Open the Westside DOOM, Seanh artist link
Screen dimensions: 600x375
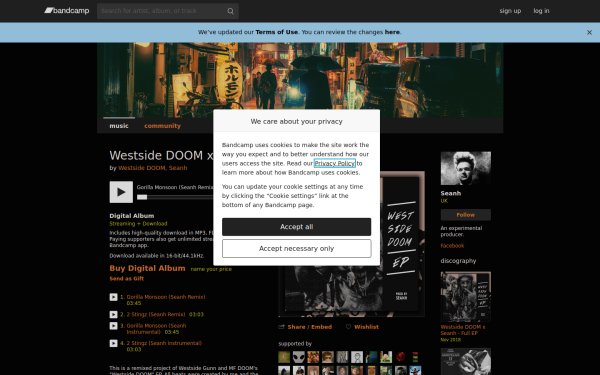coord(153,168)
